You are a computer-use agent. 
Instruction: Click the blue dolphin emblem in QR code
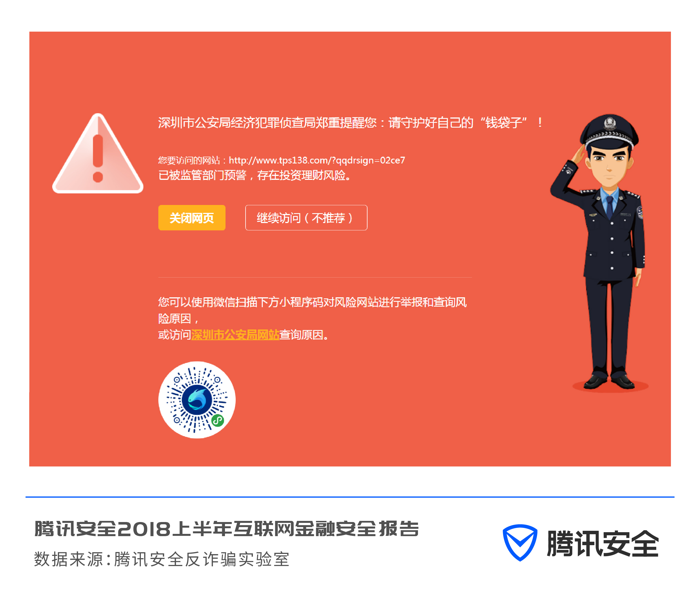point(197,400)
